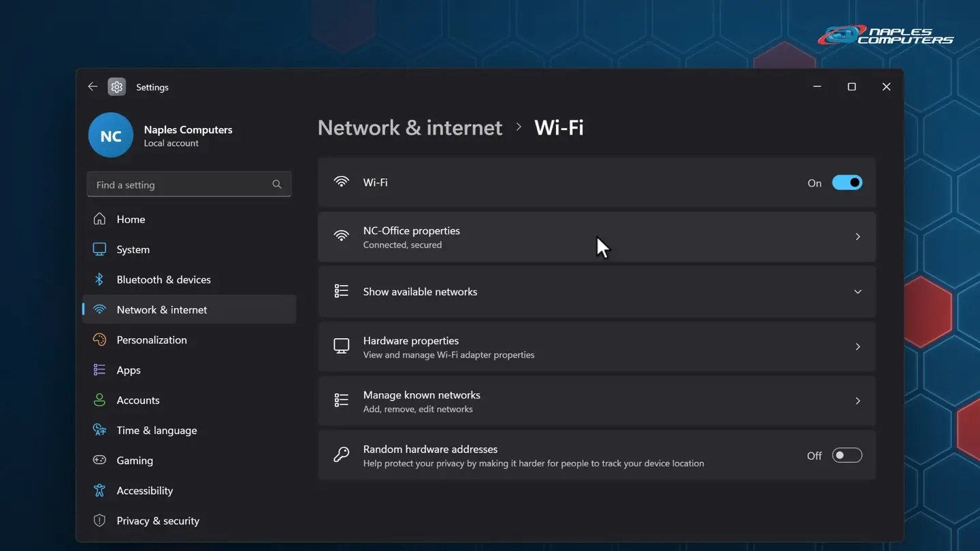The height and width of the screenshot is (551, 980).
Task: Click the Bluetooth icon in sidebar
Action: coord(99,280)
